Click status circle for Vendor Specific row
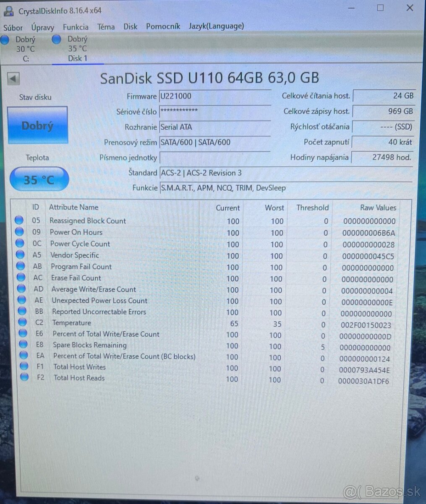This screenshot has width=426, height=504. click(x=20, y=254)
